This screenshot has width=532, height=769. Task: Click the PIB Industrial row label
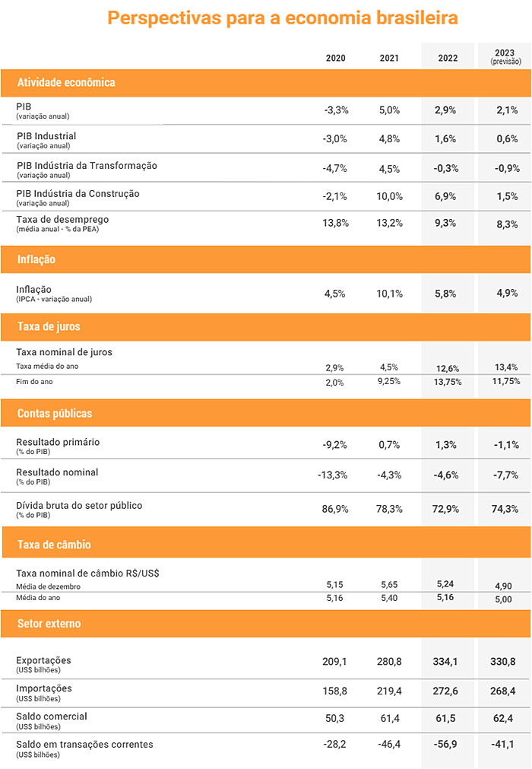46,140
